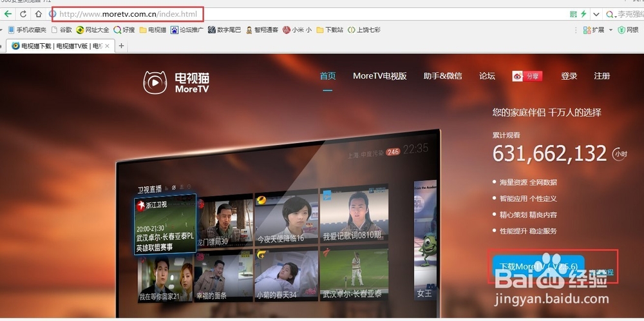
Task: Open the 手机收藏夹 bookmark
Action: [x=27, y=30]
